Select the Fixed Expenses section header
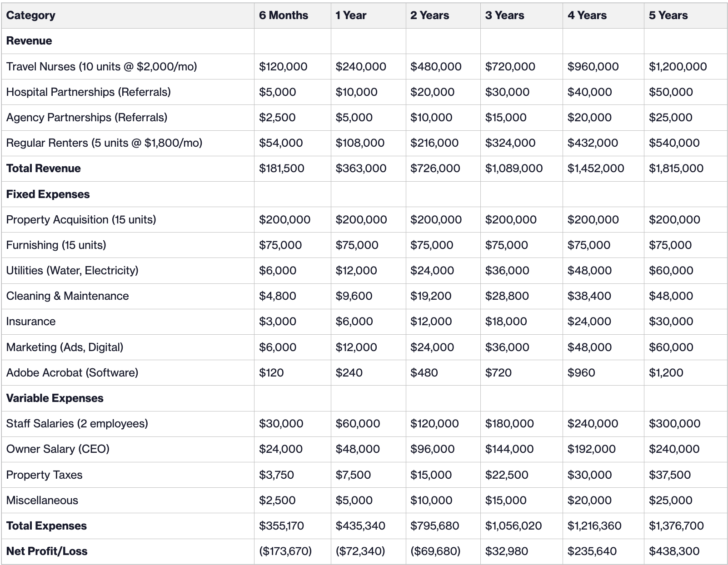 [x=48, y=194]
